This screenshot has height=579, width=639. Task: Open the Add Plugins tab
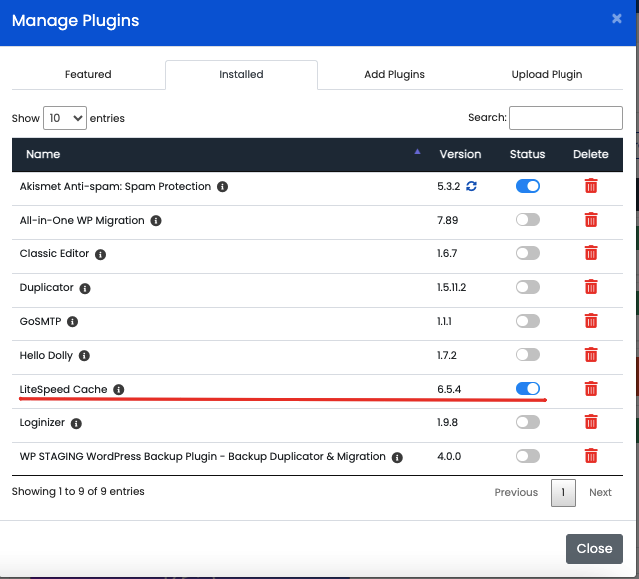394,75
